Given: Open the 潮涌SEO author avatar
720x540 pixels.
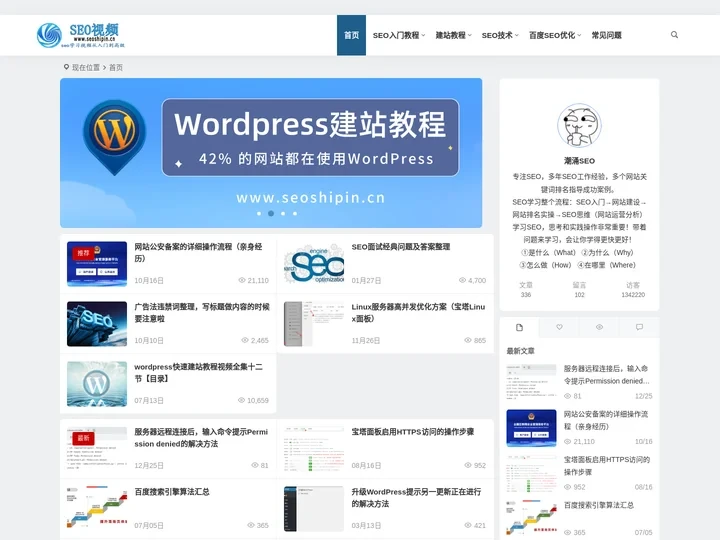Looking at the screenshot, I should point(579,125).
